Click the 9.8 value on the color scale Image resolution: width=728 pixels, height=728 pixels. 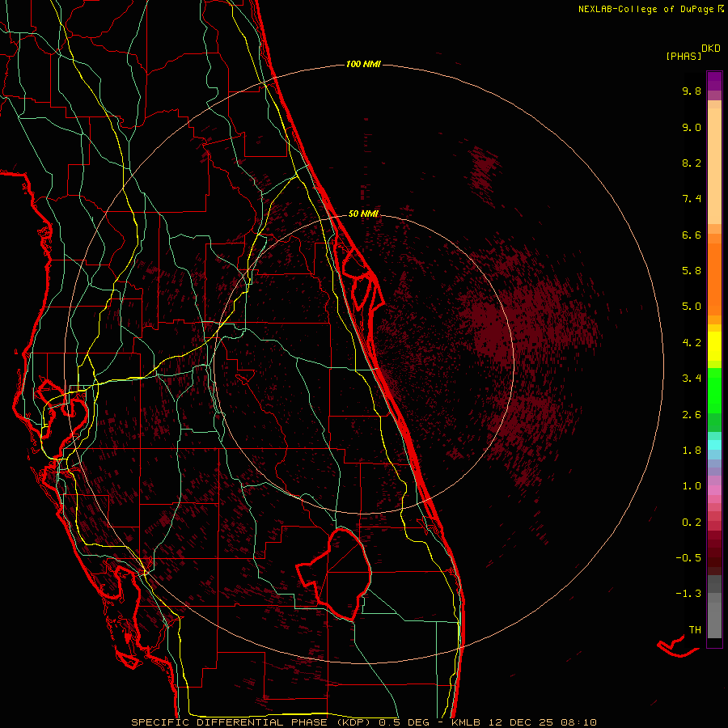[x=692, y=91]
